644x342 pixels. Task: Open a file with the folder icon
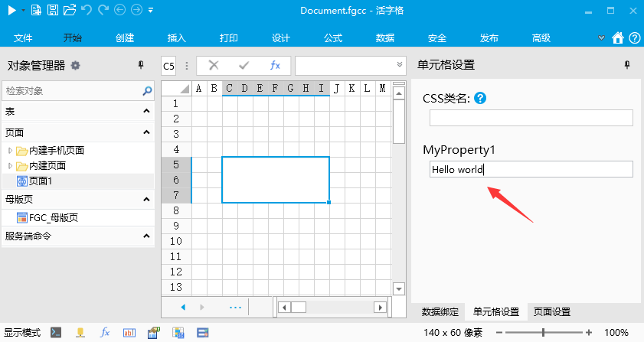[70, 10]
